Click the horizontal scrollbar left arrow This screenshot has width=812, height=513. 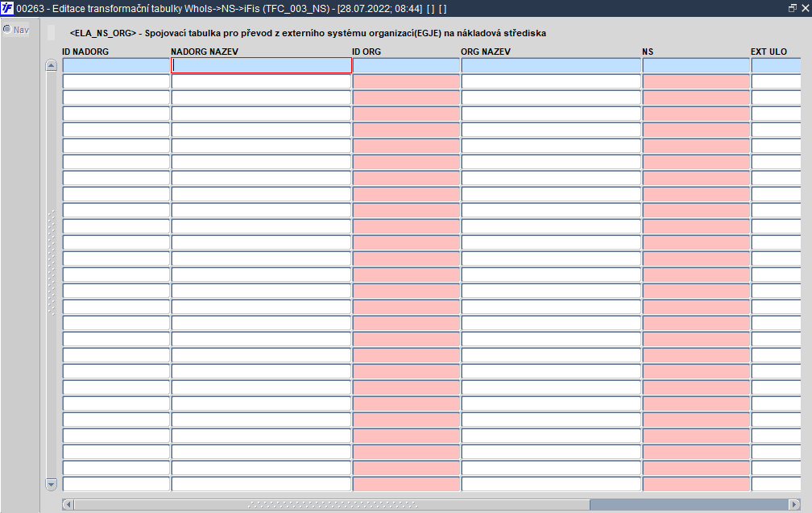point(68,504)
